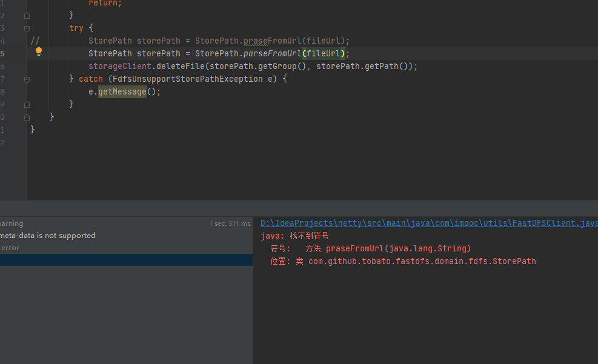Image resolution: width=598 pixels, height=364 pixels.
Task: Click the praseFromUrl(java.lang.String) error line in output
Action: click(x=397, y=248)
